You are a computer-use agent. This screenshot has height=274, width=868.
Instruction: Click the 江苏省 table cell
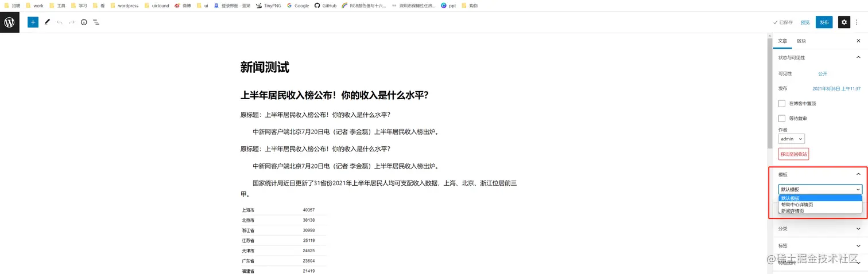tap(248, 241)
